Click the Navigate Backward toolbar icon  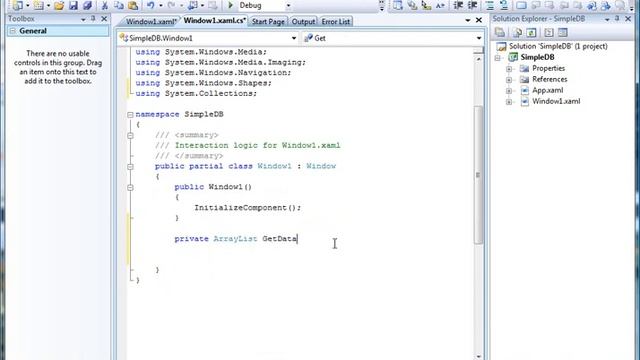(x=193, y=5)
